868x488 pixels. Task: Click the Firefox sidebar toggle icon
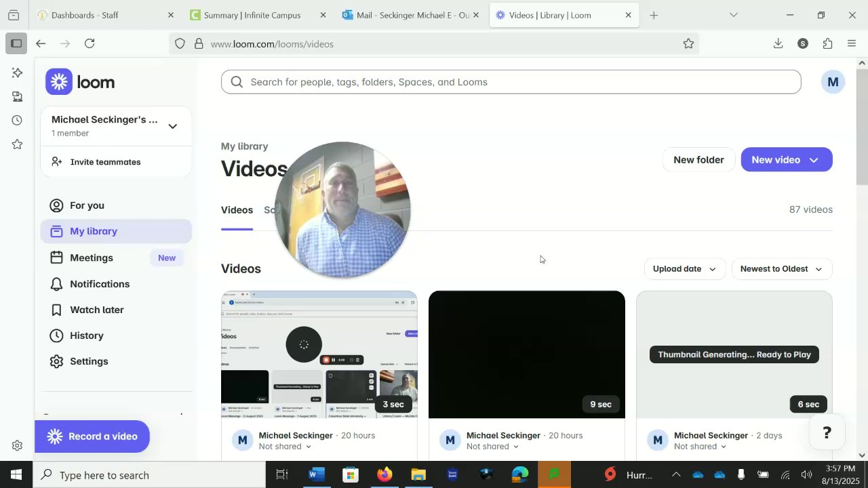coord(16,43)
